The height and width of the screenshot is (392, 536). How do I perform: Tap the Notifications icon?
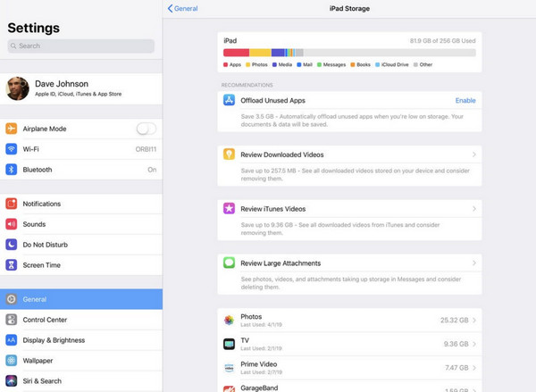pos(12,204)
